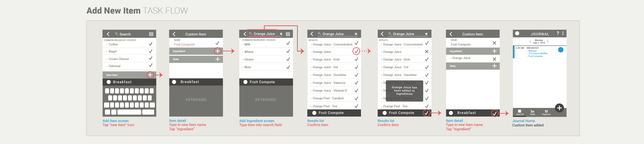Remove Orange Juice listed under Ingredient

click(494, 59)
